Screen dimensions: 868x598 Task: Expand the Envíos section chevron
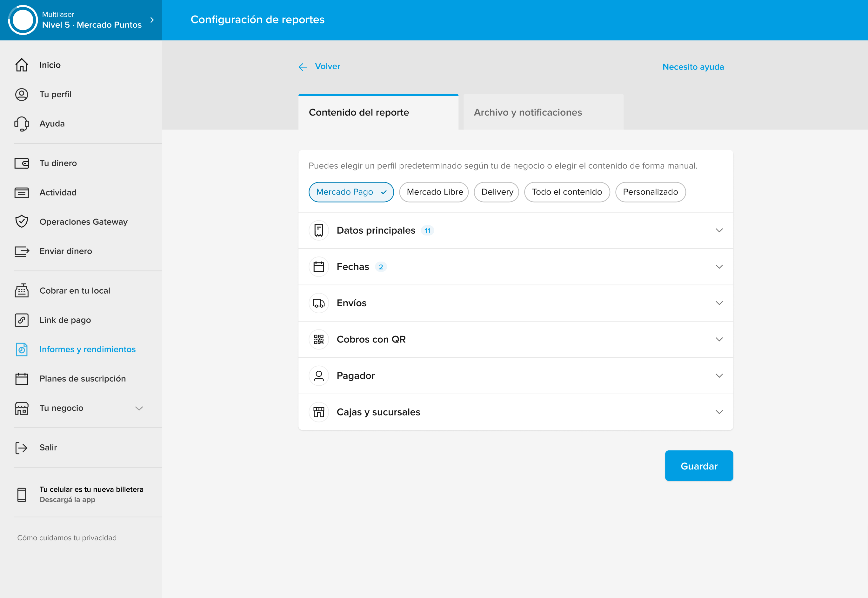click(718, 303)
